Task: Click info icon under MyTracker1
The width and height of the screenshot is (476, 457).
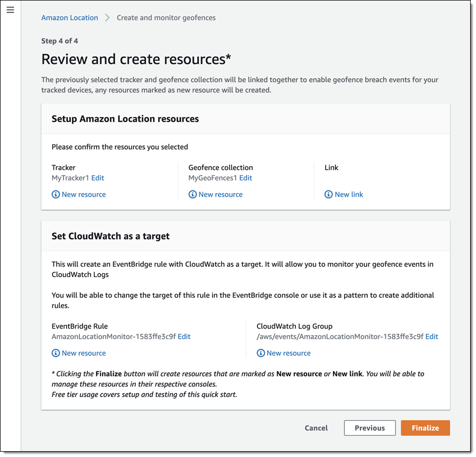Action: (x=56, y=195)
